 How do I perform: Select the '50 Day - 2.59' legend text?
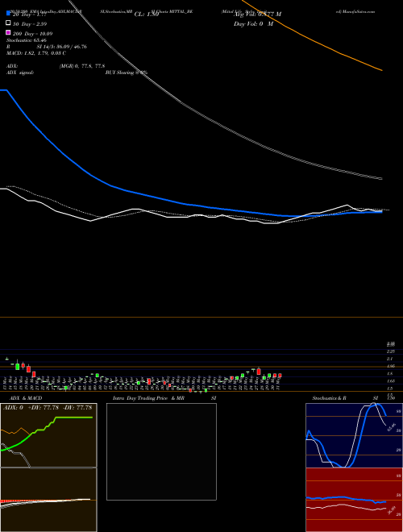[30, 24]
